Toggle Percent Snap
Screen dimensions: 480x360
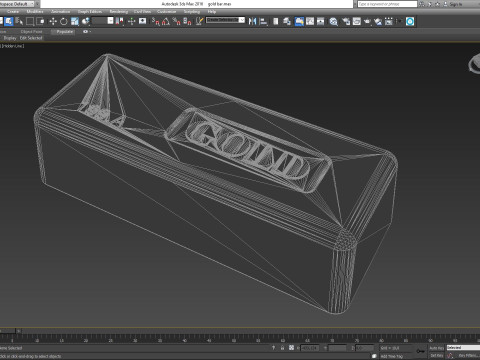177,21
